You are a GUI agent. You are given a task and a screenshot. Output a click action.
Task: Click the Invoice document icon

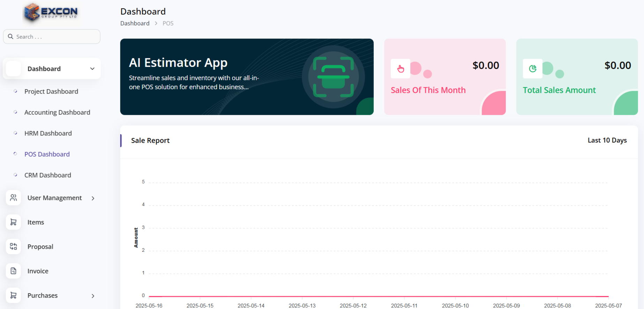(14, 271)
